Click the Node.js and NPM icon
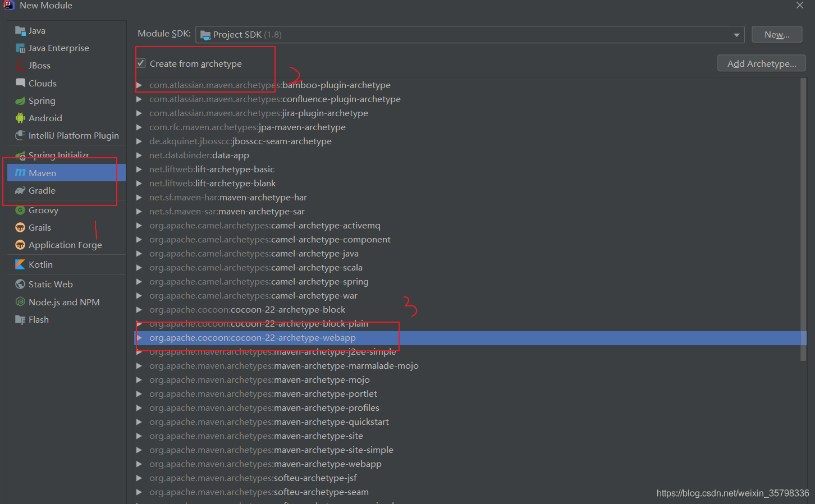Screen dimensions: 815x504 click(20, 302)
